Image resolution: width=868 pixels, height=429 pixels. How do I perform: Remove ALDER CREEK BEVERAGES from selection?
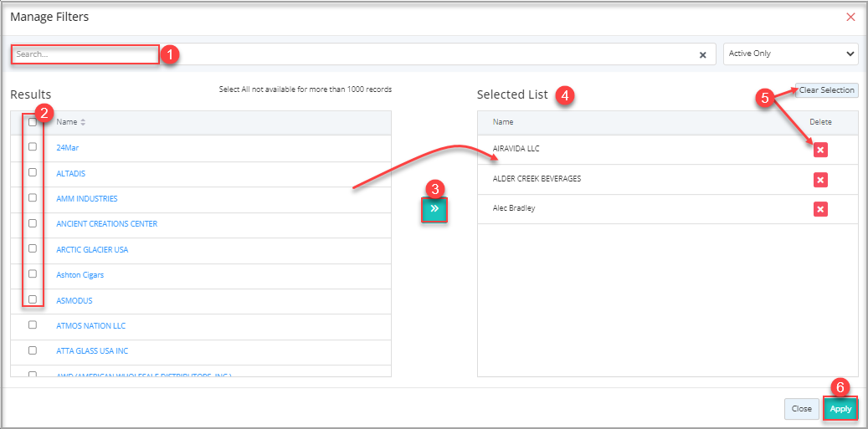click(x=820, y=180)
